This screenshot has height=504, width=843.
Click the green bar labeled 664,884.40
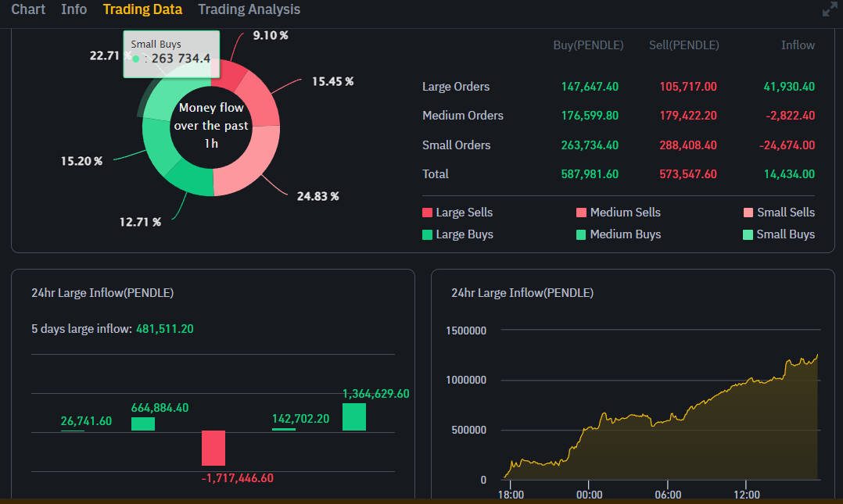coord(143,424)
